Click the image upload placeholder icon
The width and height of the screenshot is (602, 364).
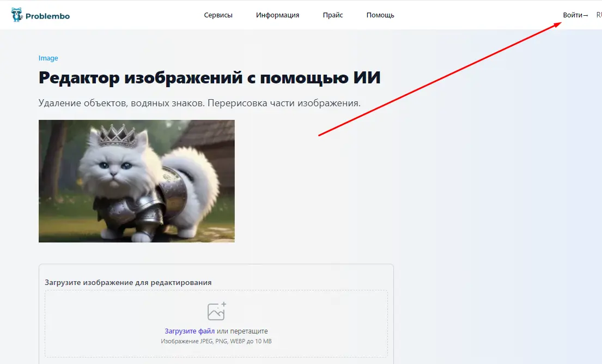tap(216, 311)
